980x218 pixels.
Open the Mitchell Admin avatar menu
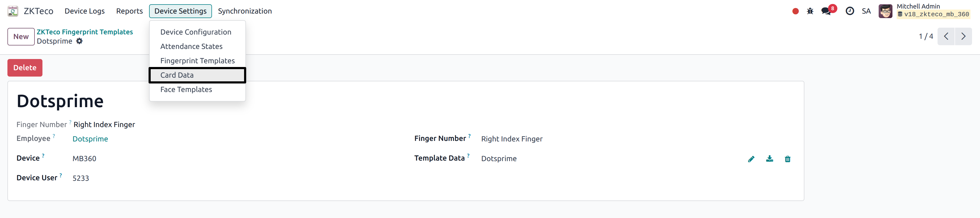[885, 11]
